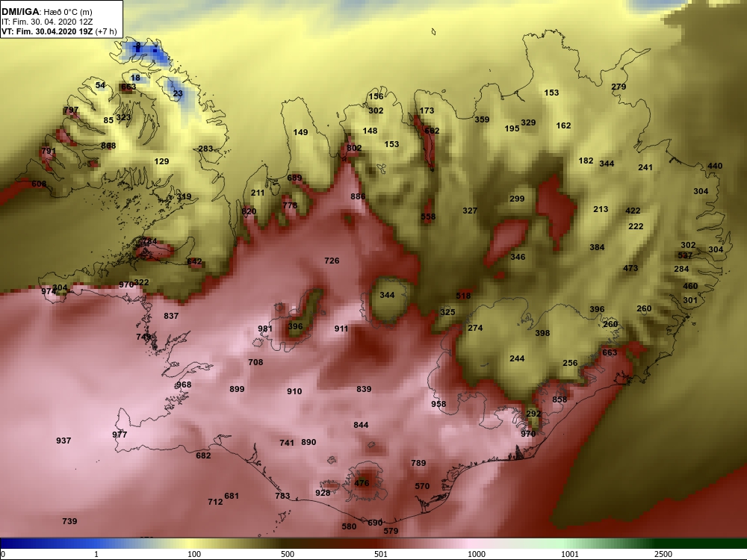This screenshot has width=747, height=560.
Task: Click the map value '689'
Action: point(294,178)
